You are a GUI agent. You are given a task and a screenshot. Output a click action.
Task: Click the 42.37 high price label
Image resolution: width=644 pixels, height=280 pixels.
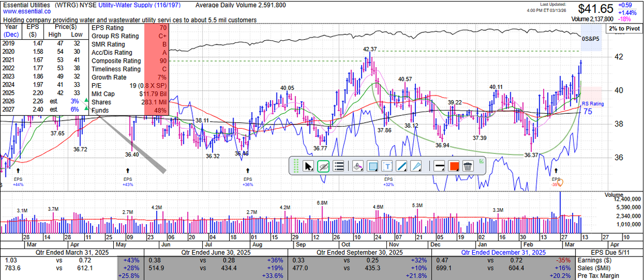pos(370,49)
